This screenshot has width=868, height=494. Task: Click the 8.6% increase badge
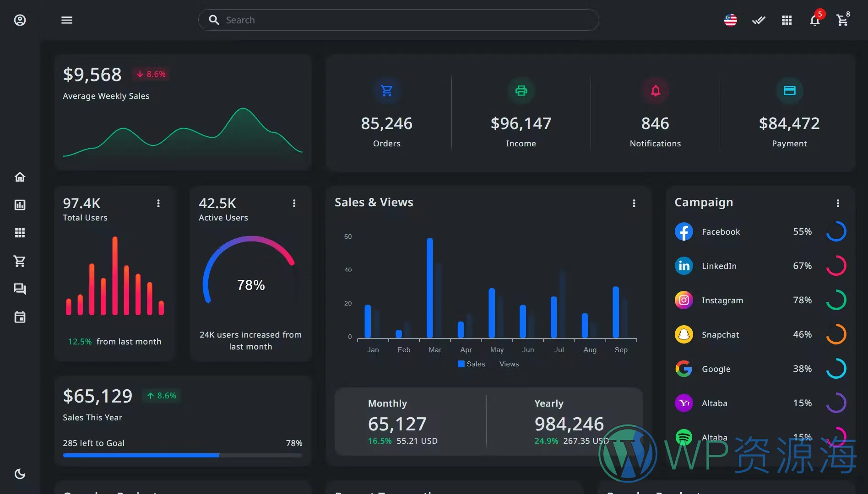point(162,396)
